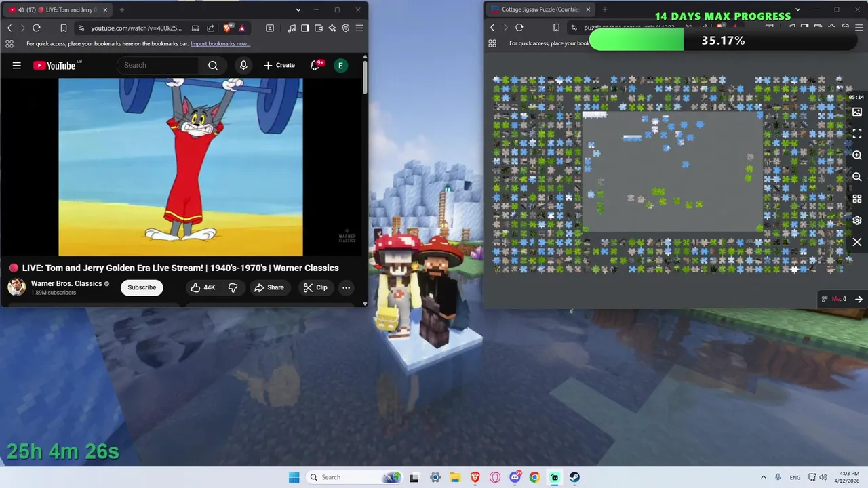This screenshot has height=488, width=868.
Task: Open Brave main menu in YouTube window
Action: [359, 28]
